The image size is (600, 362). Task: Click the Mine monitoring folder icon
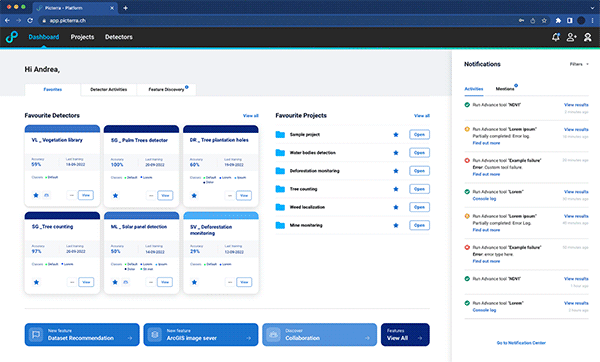(x=280, y=225)
